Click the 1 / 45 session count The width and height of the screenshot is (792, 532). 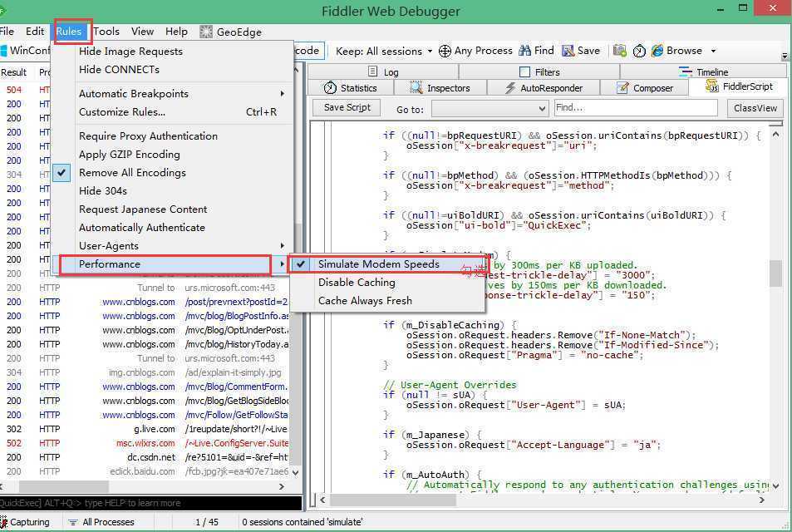coord(207,522)
